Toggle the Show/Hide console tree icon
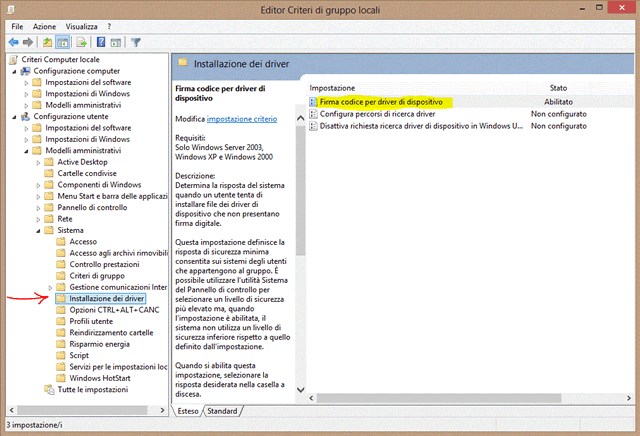This screenshot has height=436, width=640. (62, 42)
